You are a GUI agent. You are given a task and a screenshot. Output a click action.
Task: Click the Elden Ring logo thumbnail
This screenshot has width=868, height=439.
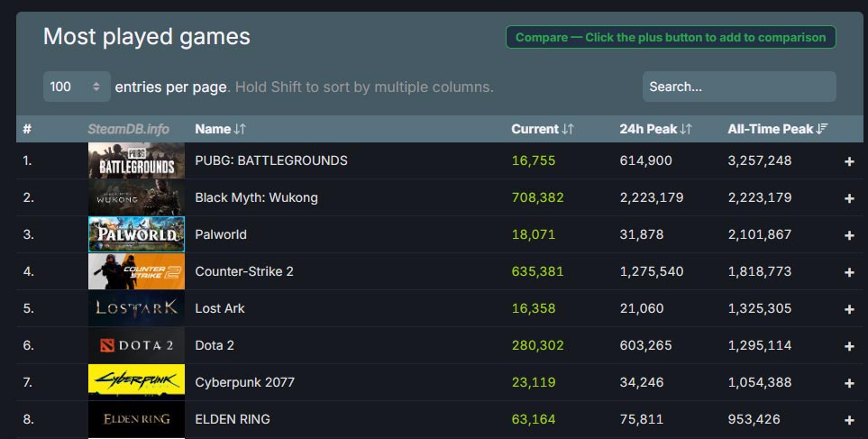click(x=136, y=419)
